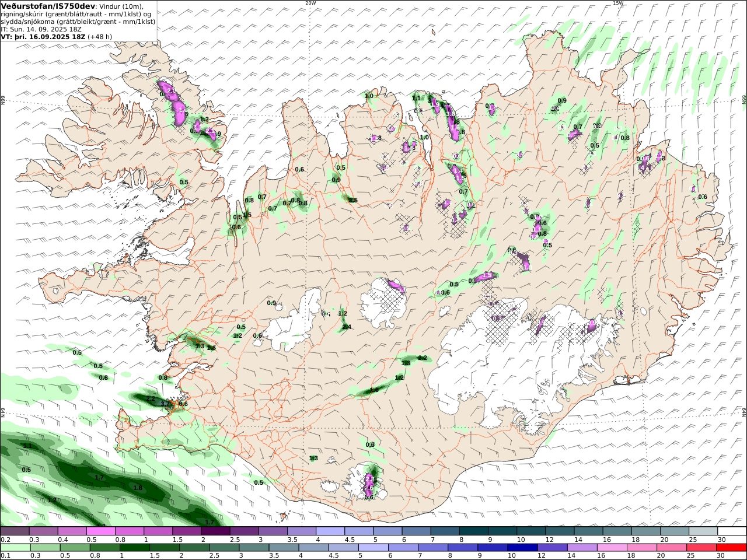
Task: Pick the bright red 30 rain-scale swatch
Action: pos(731,548)
